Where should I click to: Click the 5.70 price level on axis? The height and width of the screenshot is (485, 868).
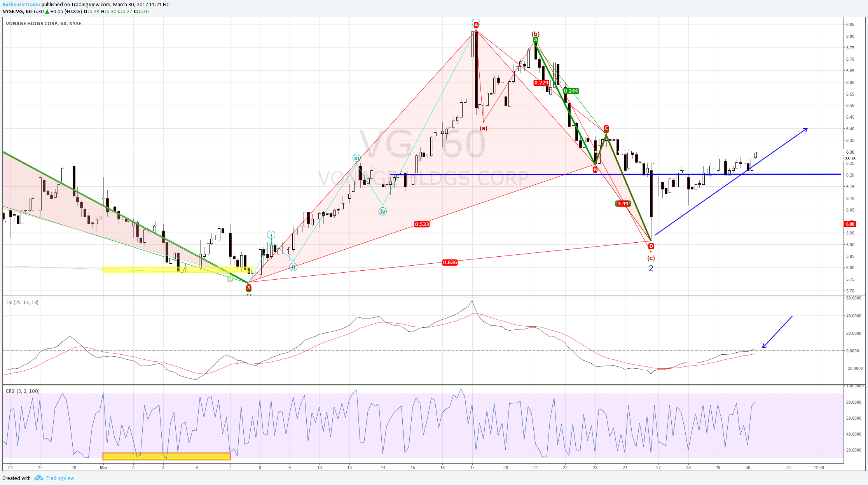tap(850, 291)
